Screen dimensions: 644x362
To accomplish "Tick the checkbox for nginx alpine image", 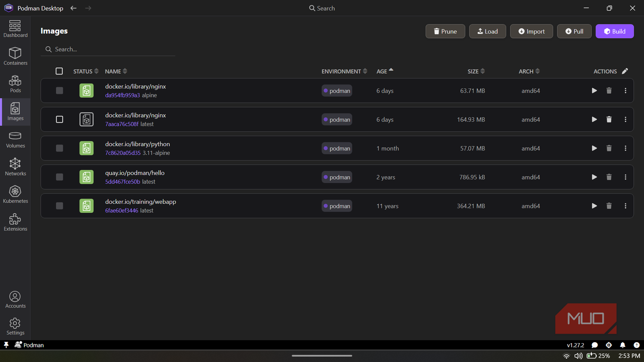I will click(x=59, y=90).
